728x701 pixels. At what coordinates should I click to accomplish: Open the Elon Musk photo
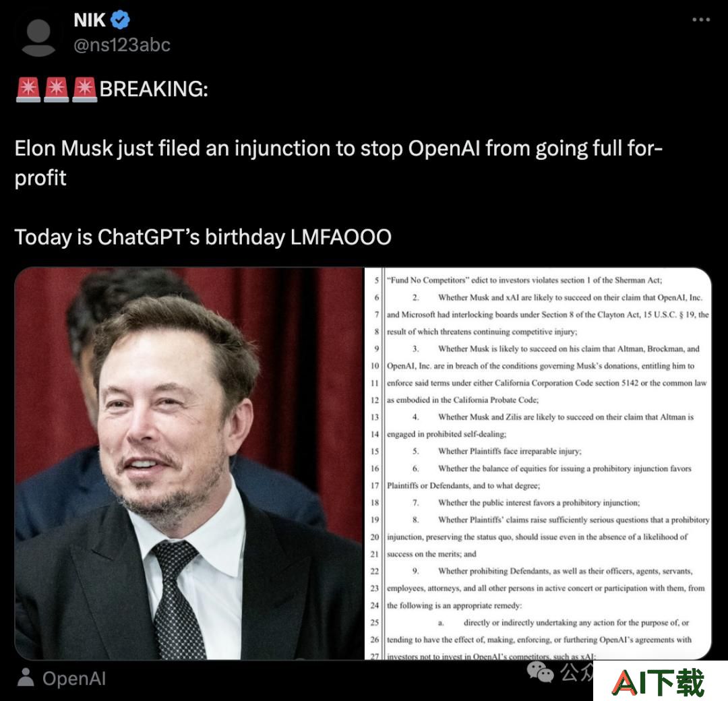(x=189, y=463)
